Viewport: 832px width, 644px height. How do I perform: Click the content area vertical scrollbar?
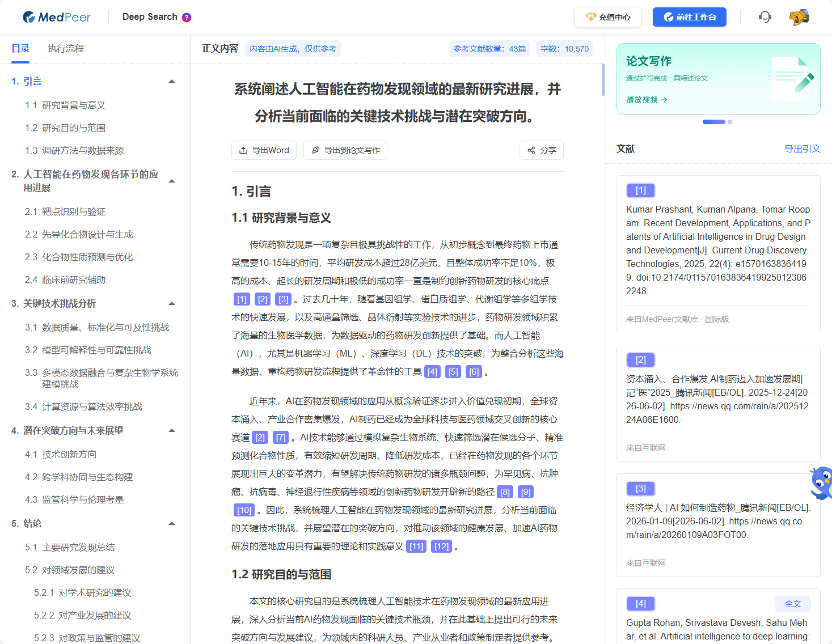(602, 79)
